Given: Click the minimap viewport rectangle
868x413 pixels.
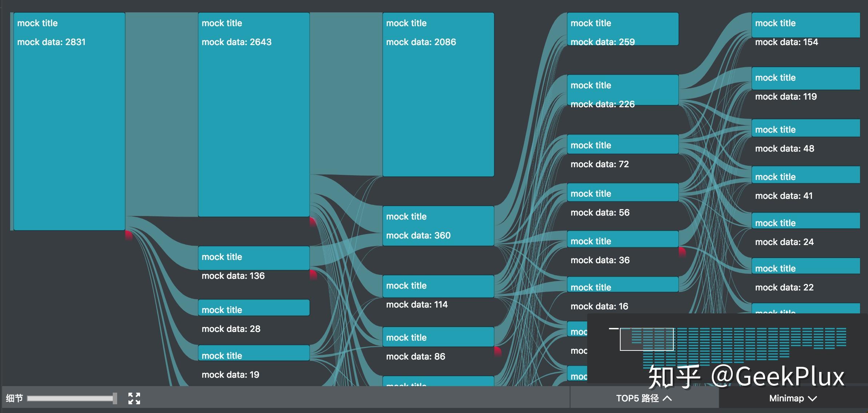Looking at the screenshot, I should [646, 339].
